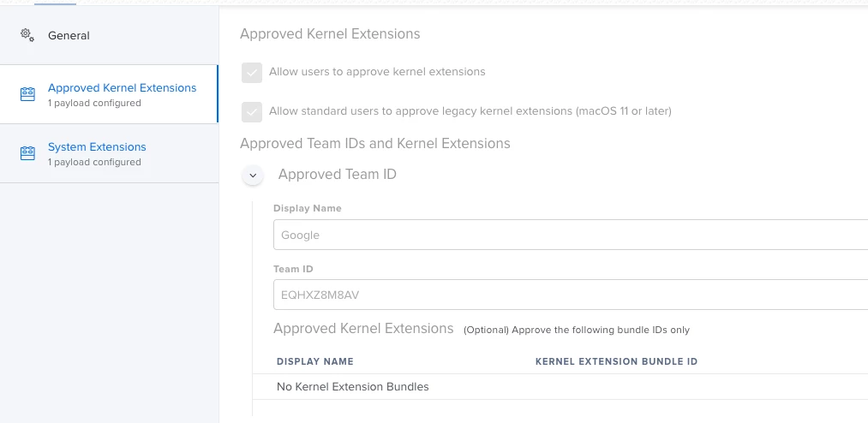This screenshot has width=868, height=423.
Task: Click "1 payload configured" under Approved Kernel Extensions
Action: [94, 104]
